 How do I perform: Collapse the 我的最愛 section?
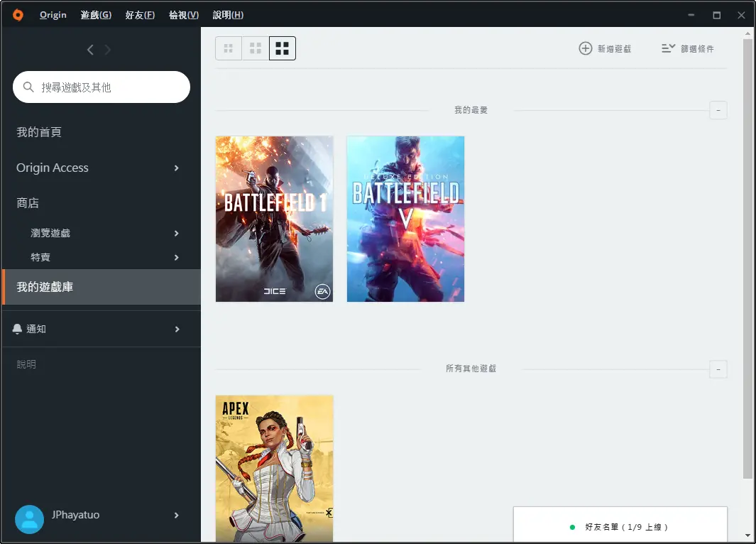coord(718,111)
